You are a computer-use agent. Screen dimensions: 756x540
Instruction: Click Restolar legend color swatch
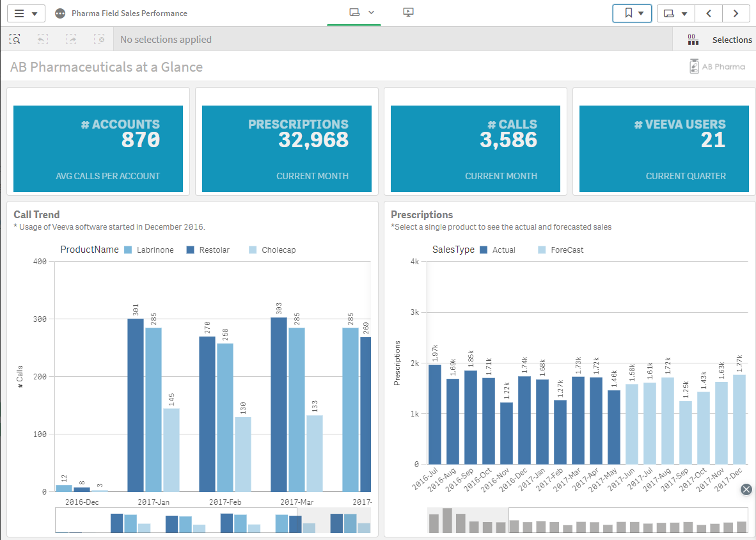tap(191, 250)
